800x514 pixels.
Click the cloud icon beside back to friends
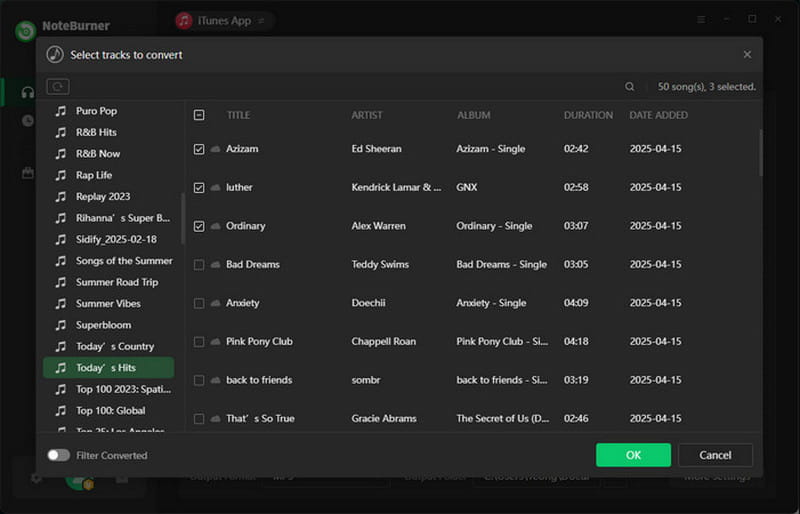216,380
